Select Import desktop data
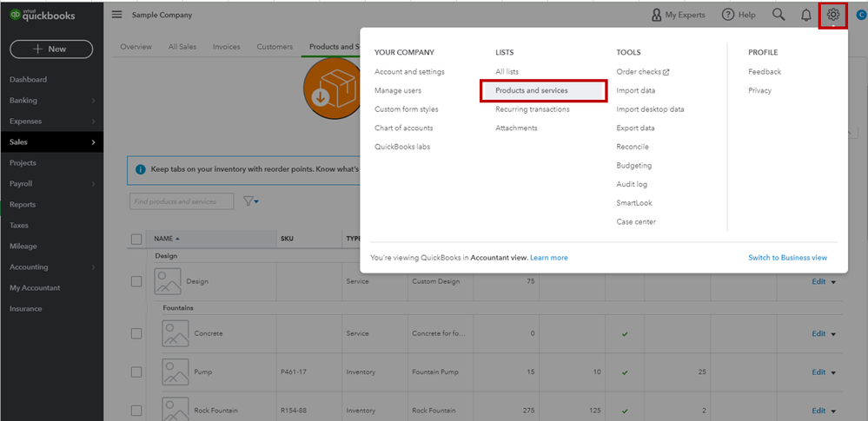868x421 pixels. (x=650, y=109)
